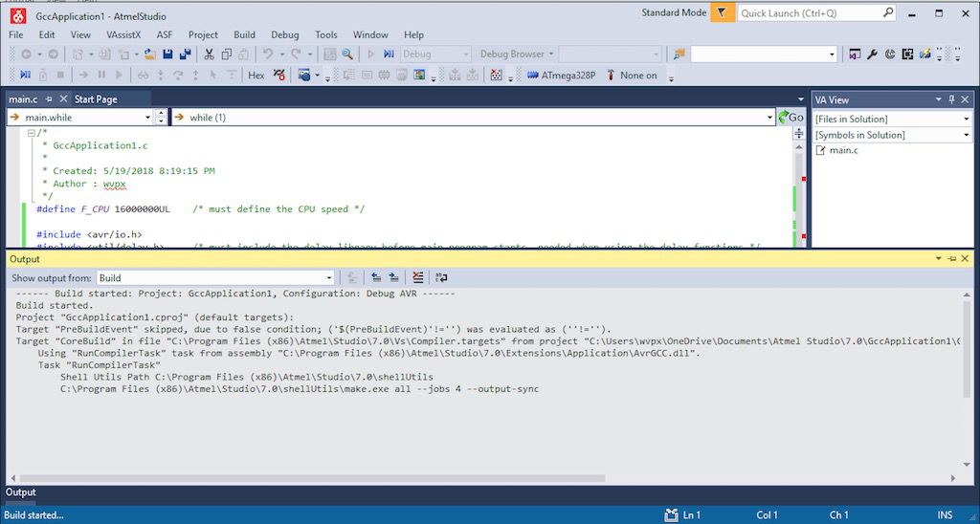Open the debug windows icon next to breakpoints
Viewport: 980px width, 524px height.
point(304,75)
